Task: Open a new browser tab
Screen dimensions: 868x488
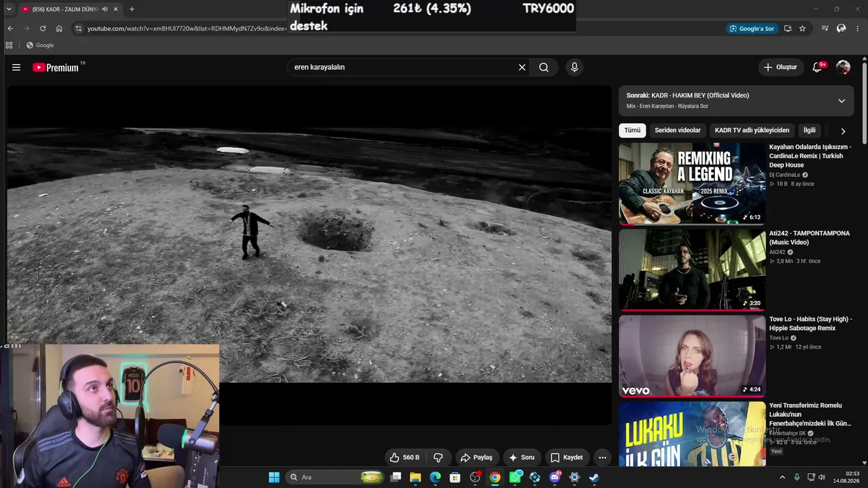Action: (132, 9)
